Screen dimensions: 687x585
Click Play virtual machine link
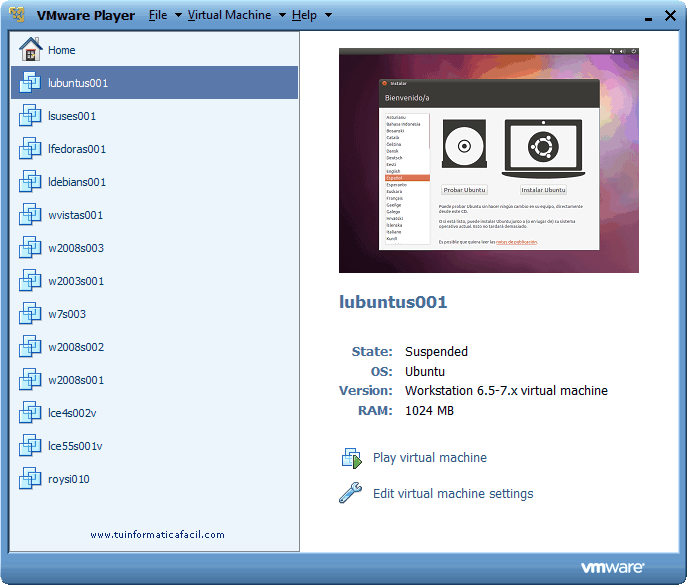pyautogui.click(x=430, y=457)
